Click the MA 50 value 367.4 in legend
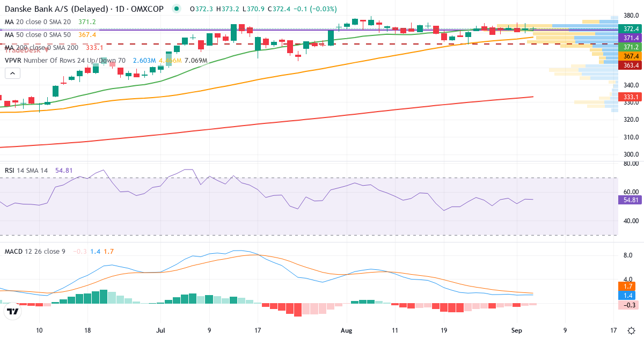 [87, 34]
